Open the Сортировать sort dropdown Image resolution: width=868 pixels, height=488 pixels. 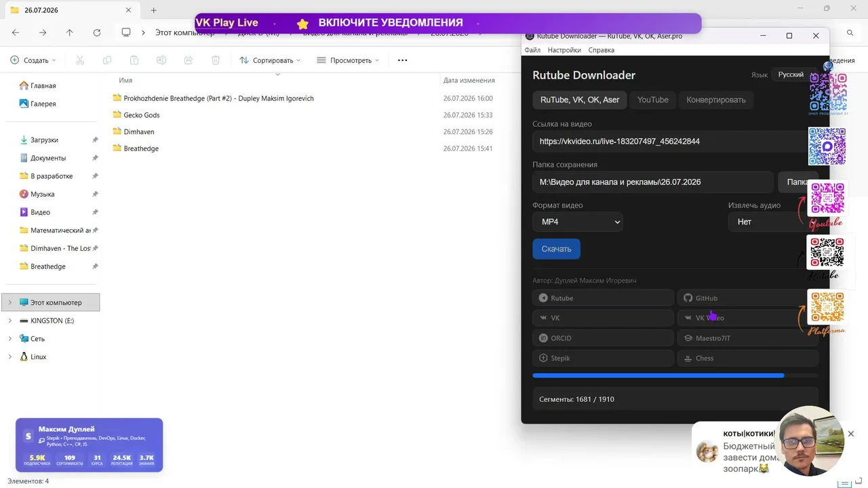(270, 60)
